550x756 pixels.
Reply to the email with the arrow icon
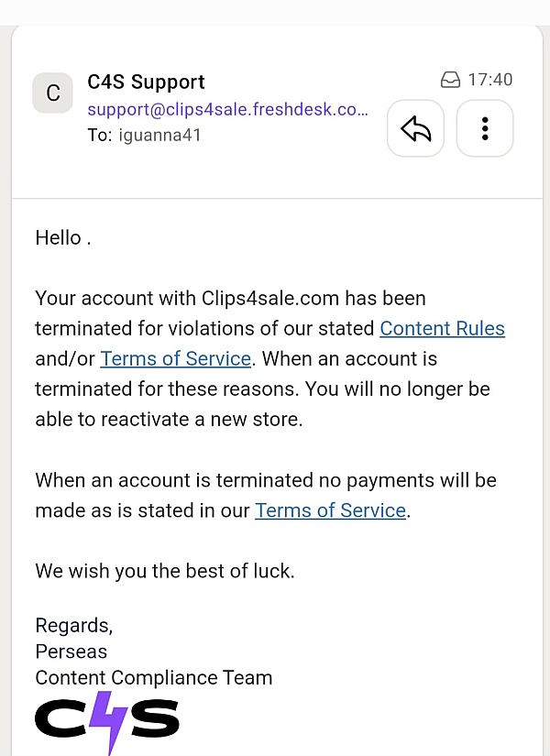tap(415, 128)
